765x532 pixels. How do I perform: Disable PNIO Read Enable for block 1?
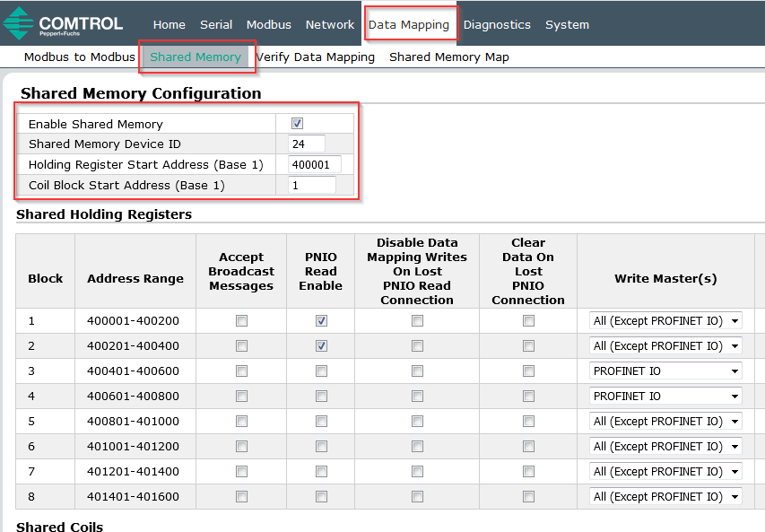(321, 320)
